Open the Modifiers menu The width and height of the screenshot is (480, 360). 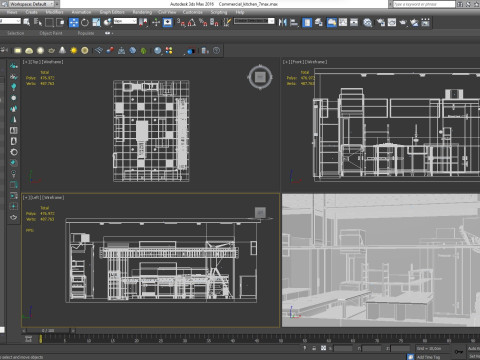tap(54, 12)
